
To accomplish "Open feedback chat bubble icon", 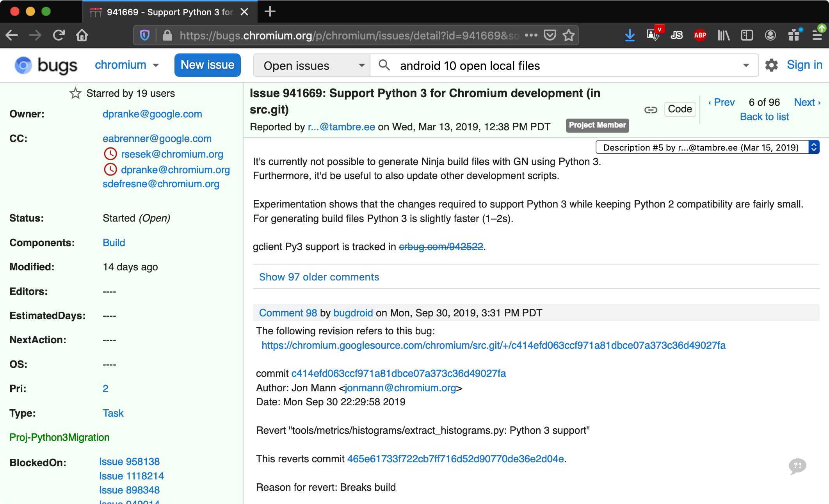I will tap(797, 466).
